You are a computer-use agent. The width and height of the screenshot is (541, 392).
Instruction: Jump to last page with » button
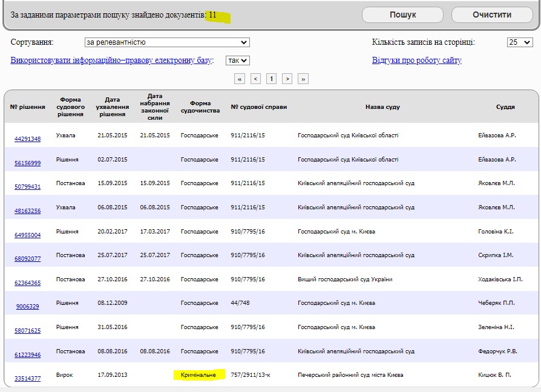pos(303,79)
